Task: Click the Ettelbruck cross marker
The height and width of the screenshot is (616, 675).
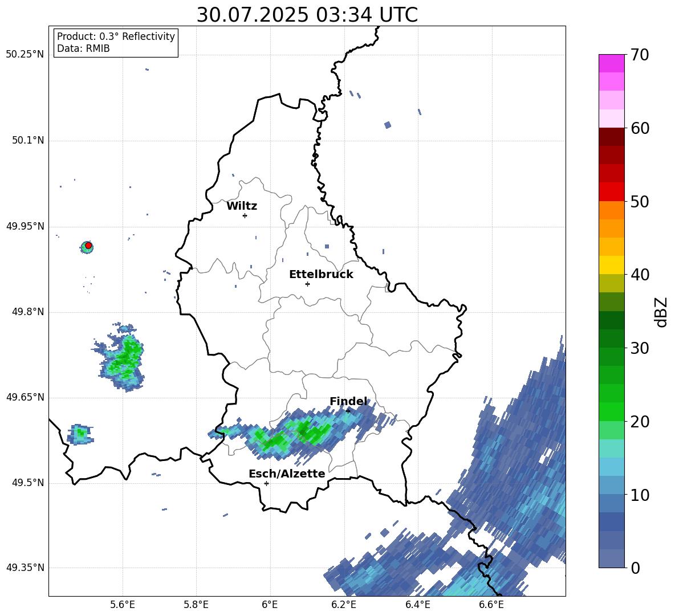Action: 307,284
